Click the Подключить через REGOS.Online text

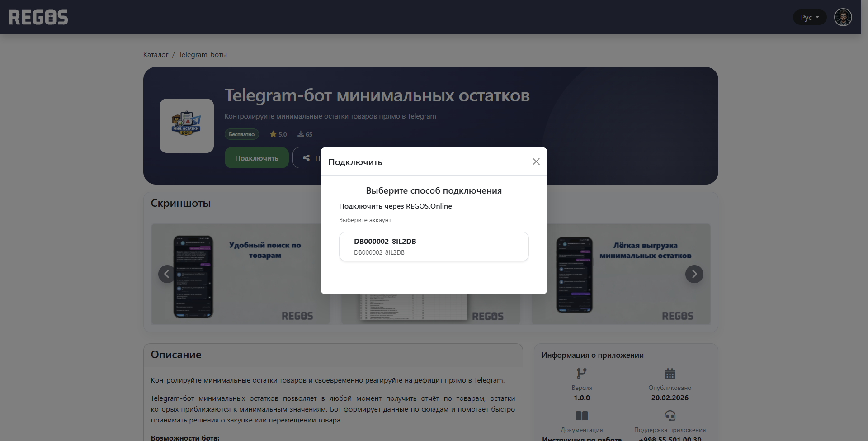(396, 206)
